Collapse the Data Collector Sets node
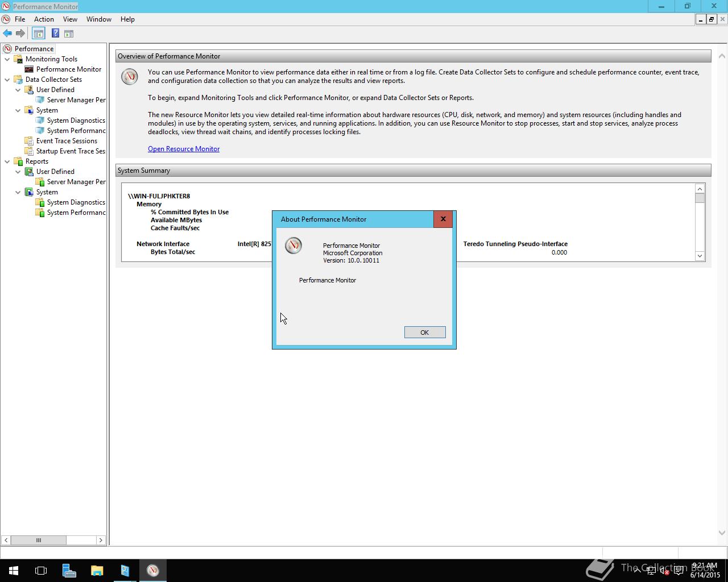The image size is (728, 582). point(7,80)
